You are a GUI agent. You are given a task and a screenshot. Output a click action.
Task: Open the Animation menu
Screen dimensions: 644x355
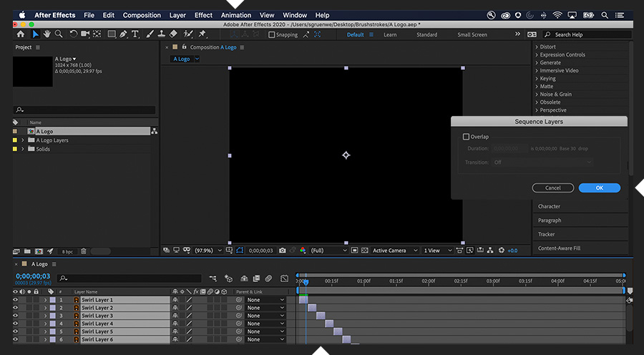pyautogui.click(x=235, y=15)
